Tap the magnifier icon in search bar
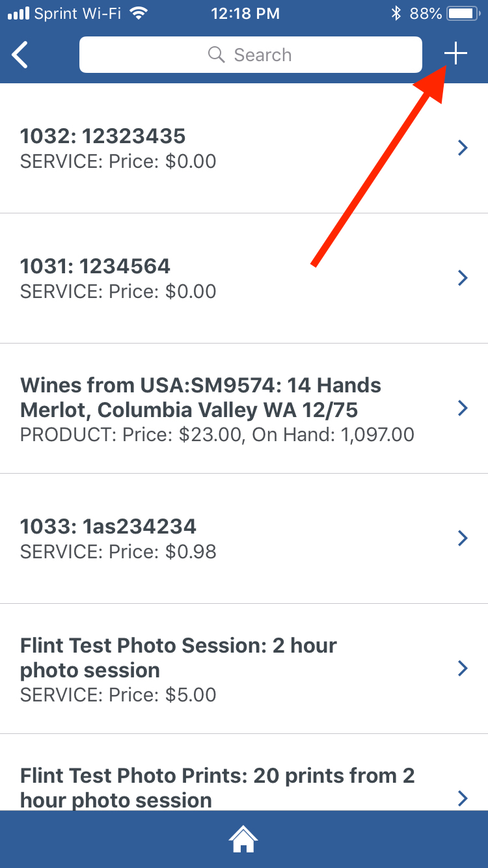 point(216,55)
